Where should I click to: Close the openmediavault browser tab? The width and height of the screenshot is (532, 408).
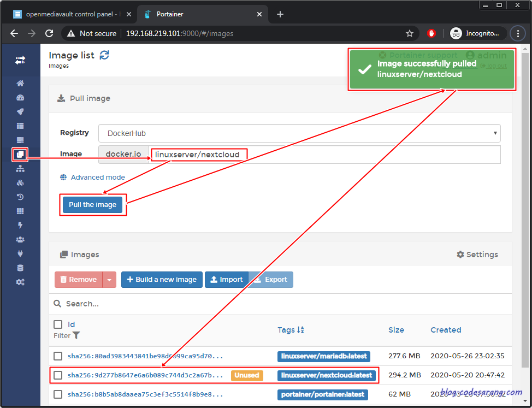(128, 14)
